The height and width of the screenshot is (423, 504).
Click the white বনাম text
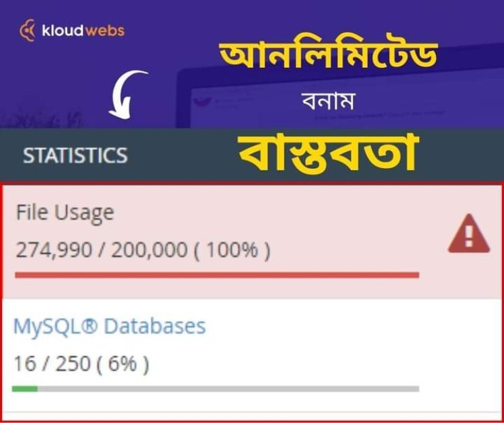pyautogui.click(x=328, y=102)
